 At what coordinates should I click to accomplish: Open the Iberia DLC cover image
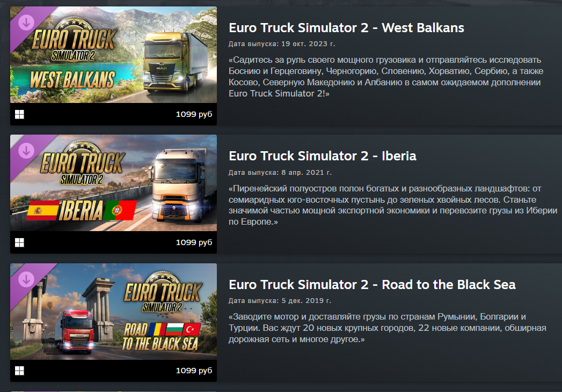pyautogui.click(x=113, y=183)
